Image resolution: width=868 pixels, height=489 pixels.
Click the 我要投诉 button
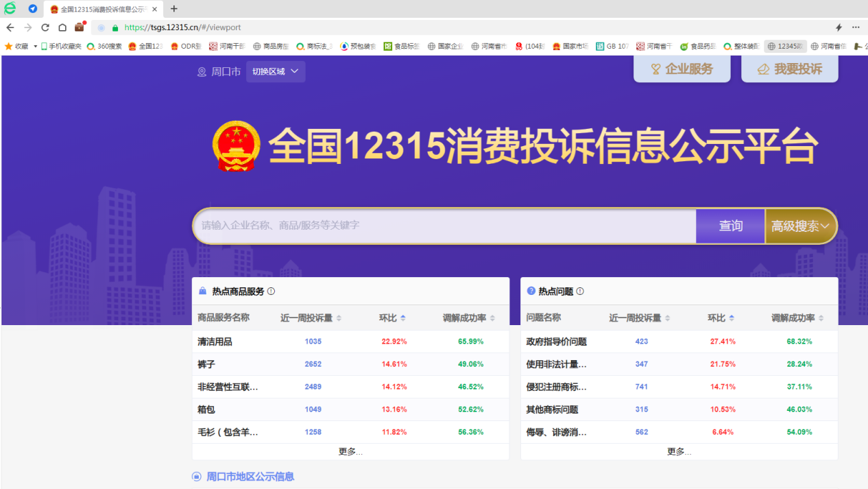(x=790, y=69)
